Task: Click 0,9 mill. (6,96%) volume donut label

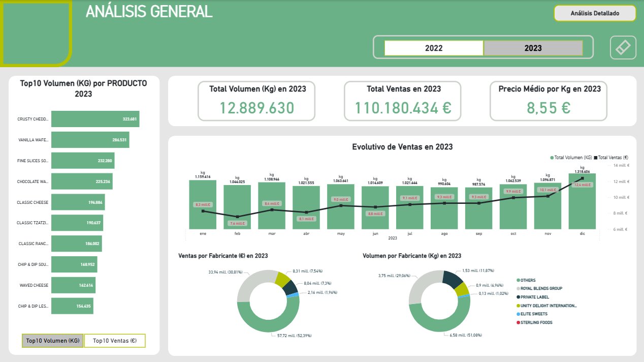Action: pyautogui.click(x=490, y=286)
